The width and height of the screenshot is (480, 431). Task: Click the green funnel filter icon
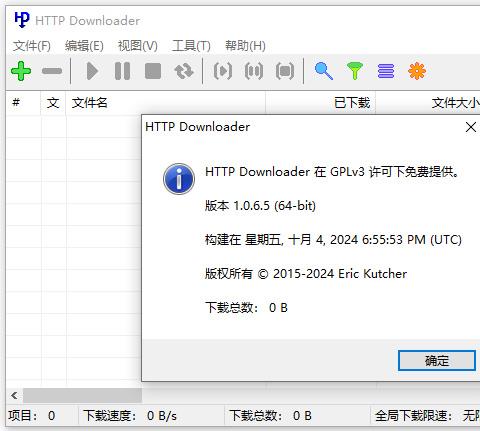pyautogui.click(x=355, y=71)
